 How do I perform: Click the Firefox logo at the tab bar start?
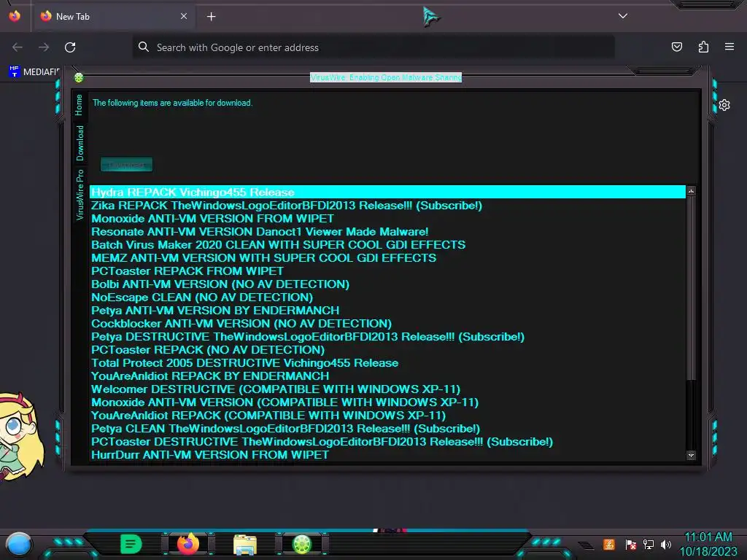tap(15, 16)
